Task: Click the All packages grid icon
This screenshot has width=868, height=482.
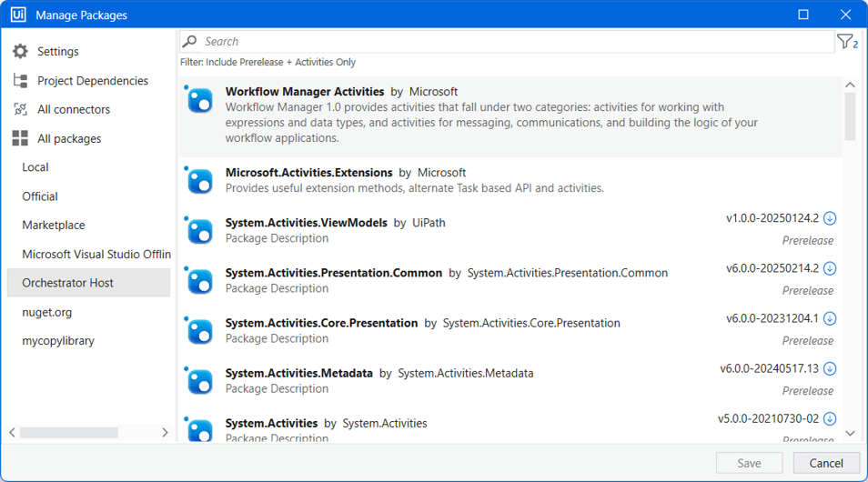Action: coord(21,138)
